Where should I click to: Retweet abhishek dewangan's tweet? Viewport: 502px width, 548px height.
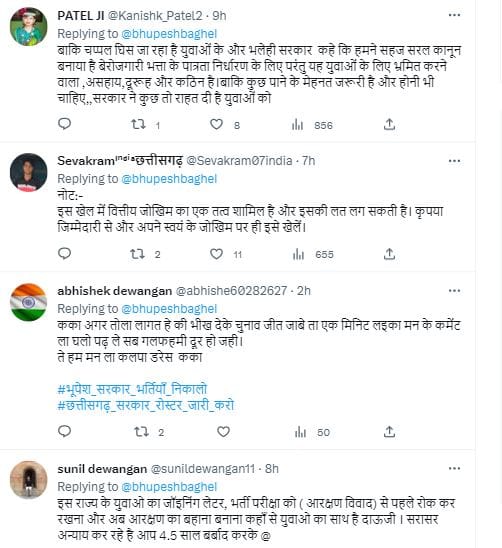142,432
